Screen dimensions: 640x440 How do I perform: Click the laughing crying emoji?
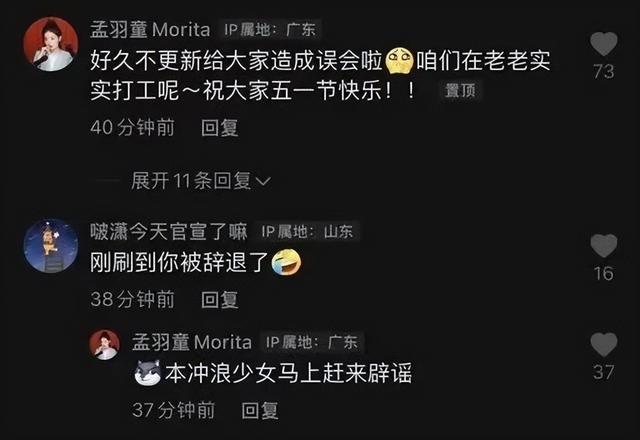(x=287, y=262)
